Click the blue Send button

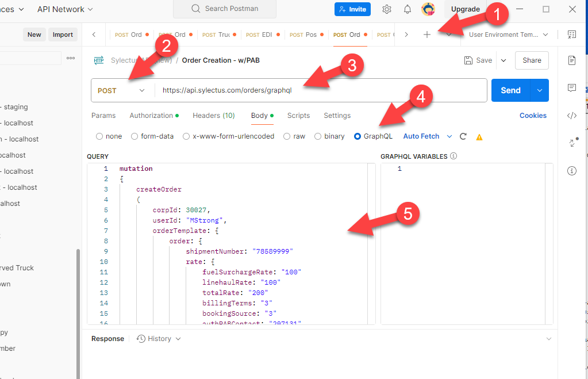(x=510, y=90)
